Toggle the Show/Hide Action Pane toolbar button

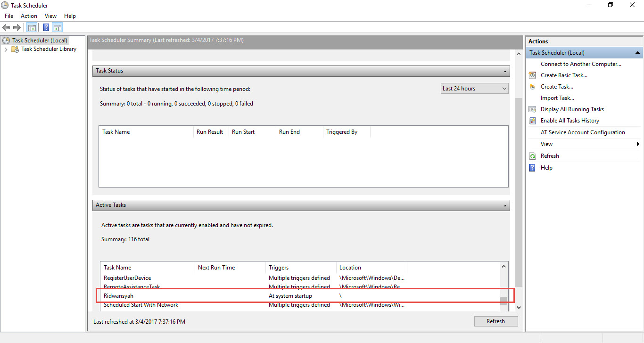pyautogui.click(x=58, y=27)
